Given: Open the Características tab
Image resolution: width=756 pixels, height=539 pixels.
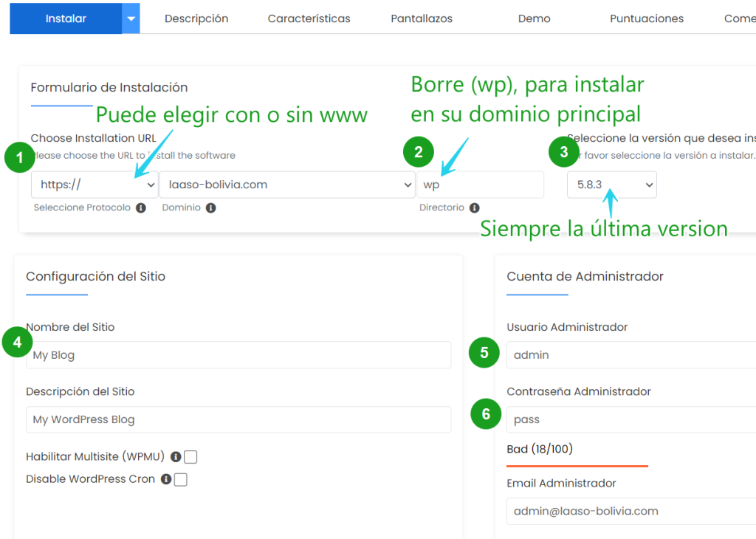Looking at the screenshot, I should (x=309, y=18).
